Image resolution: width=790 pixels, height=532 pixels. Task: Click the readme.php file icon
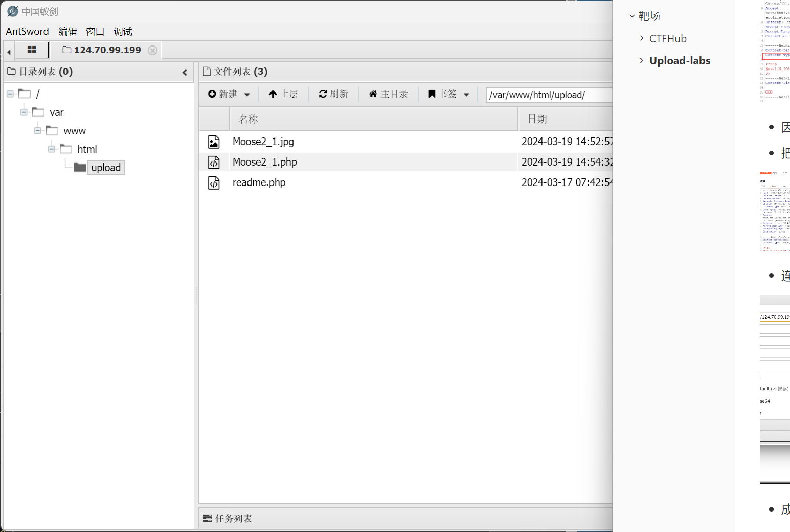[214, 182]
